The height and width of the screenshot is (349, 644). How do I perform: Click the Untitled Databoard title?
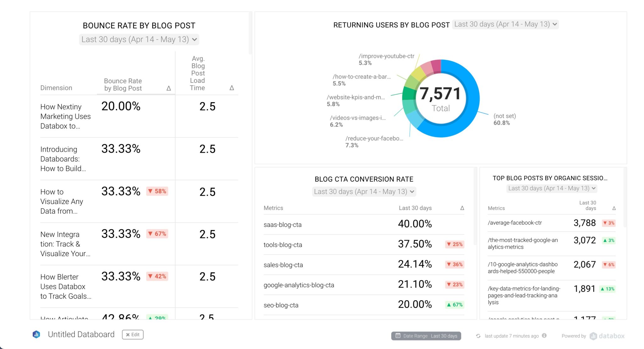point(81,334)
